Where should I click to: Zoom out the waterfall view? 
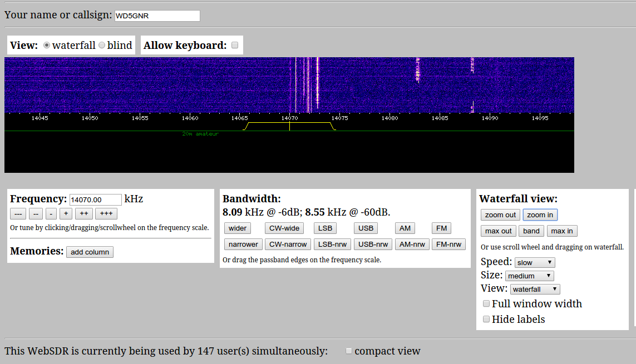[500, 215]
